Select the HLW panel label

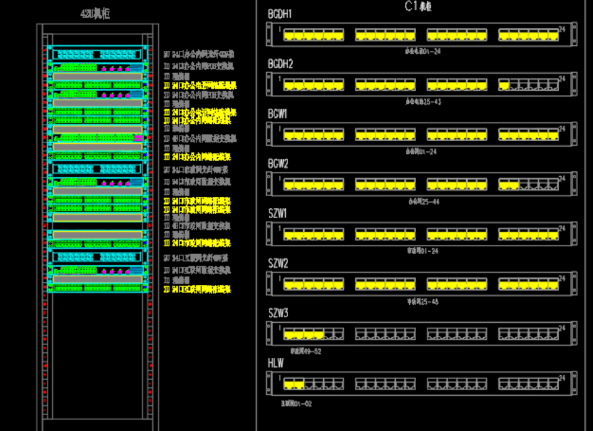[276, 363]
